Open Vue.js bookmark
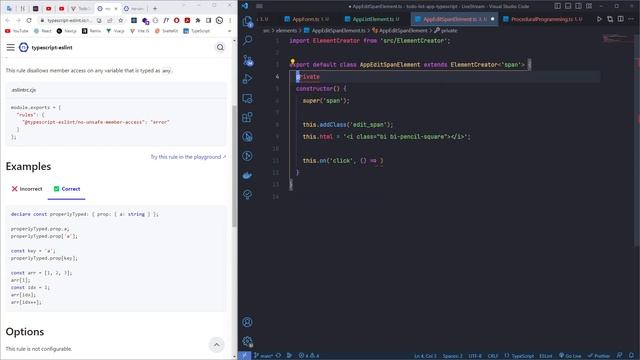The image size is (640, 360). point(116,31)
